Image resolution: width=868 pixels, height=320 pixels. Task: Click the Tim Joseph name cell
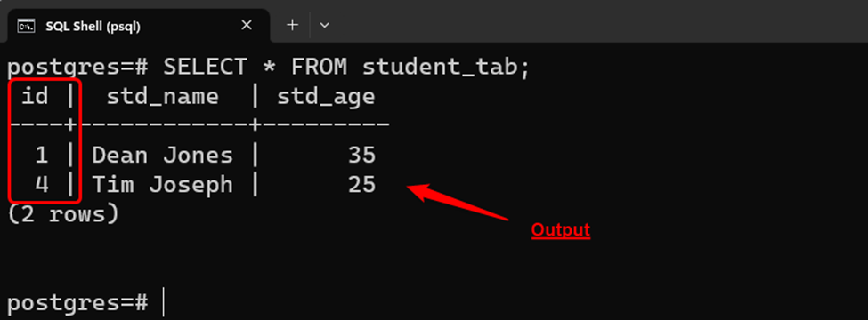click(x=163, y=185)
